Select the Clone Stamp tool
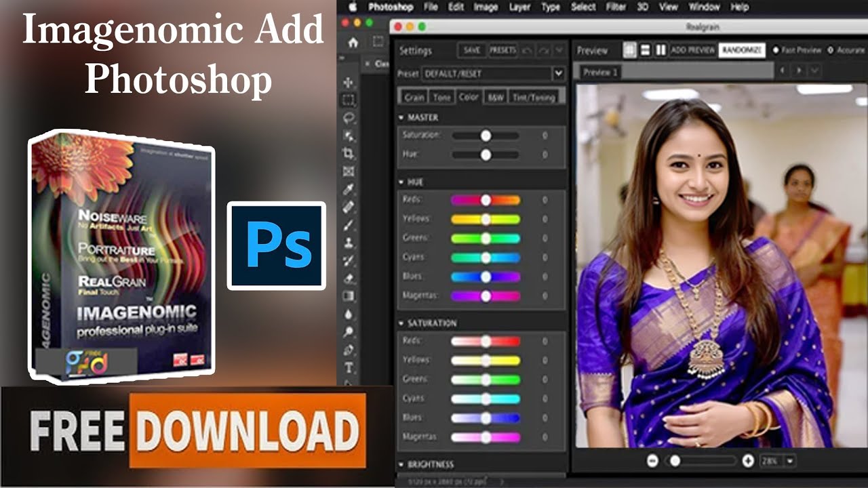 tap(349, 243)
